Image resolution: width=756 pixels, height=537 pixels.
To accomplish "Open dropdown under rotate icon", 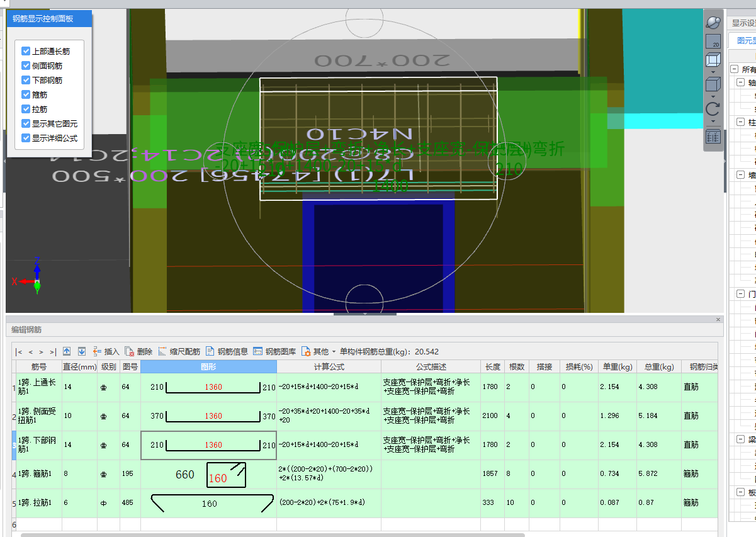I will [x=713, y=122].
